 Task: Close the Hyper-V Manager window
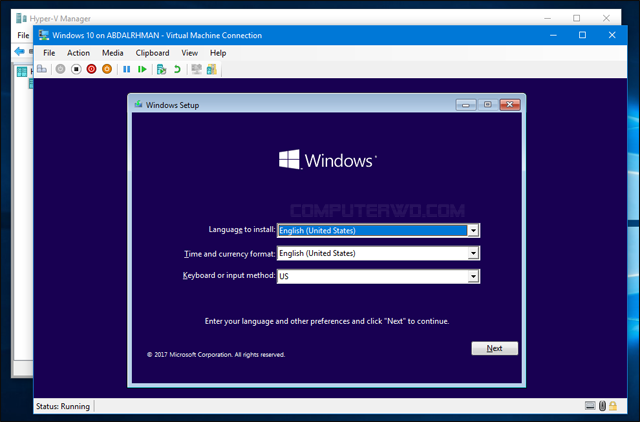pyautogui.click(x=606, y=18)
